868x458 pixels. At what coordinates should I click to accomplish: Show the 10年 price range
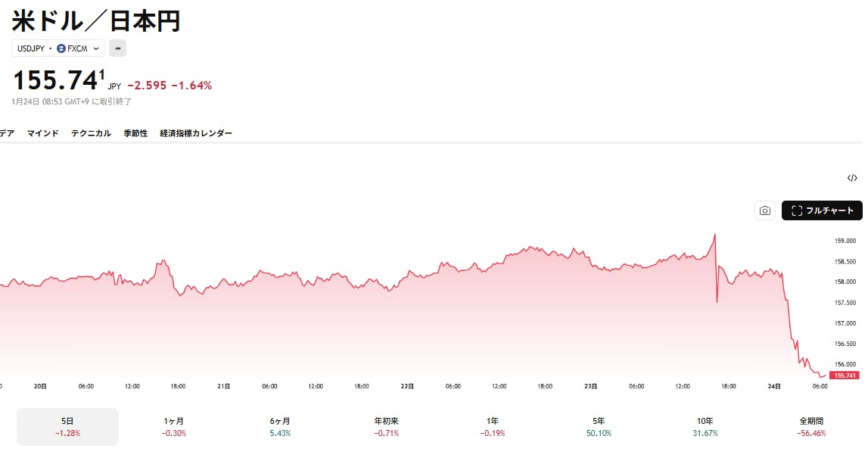pyautogui.click(x=705, y=426)
